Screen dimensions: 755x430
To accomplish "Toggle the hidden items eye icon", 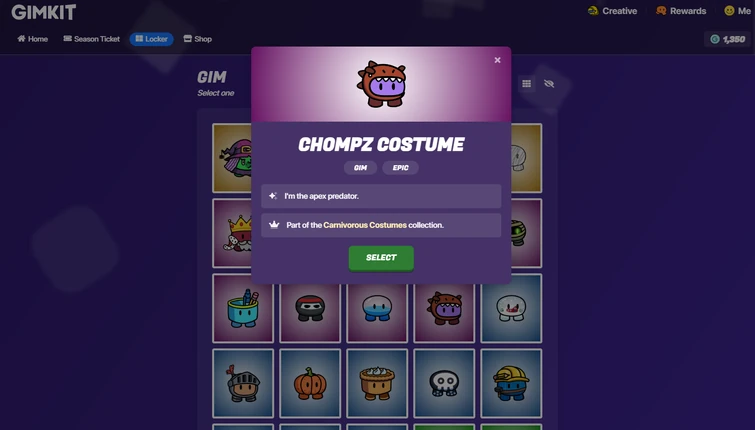I will pos(549,84).
